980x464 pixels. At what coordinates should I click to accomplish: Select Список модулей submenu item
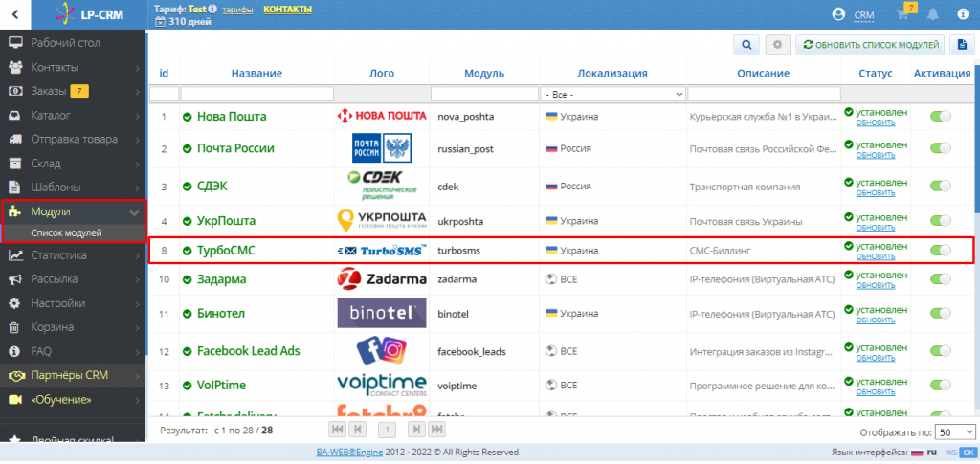(74, 232)
